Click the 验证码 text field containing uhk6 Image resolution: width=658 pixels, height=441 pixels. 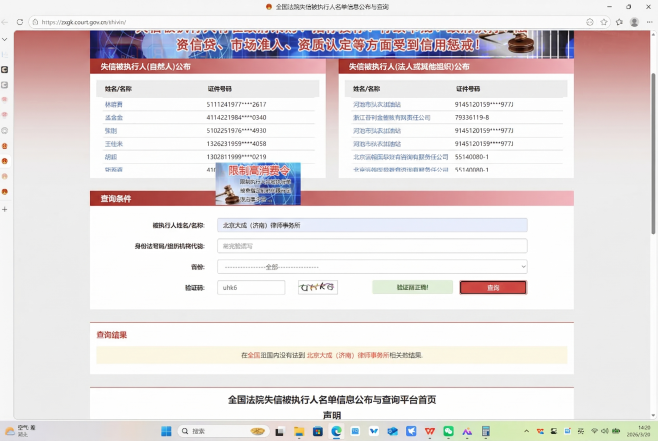tap(251, 287)
